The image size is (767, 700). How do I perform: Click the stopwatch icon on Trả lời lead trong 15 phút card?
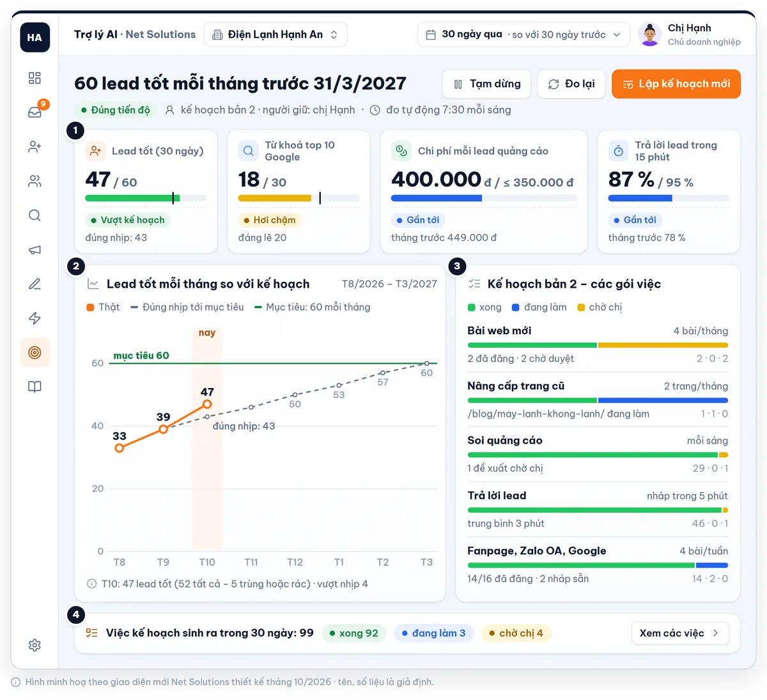[x=618, y=151]
